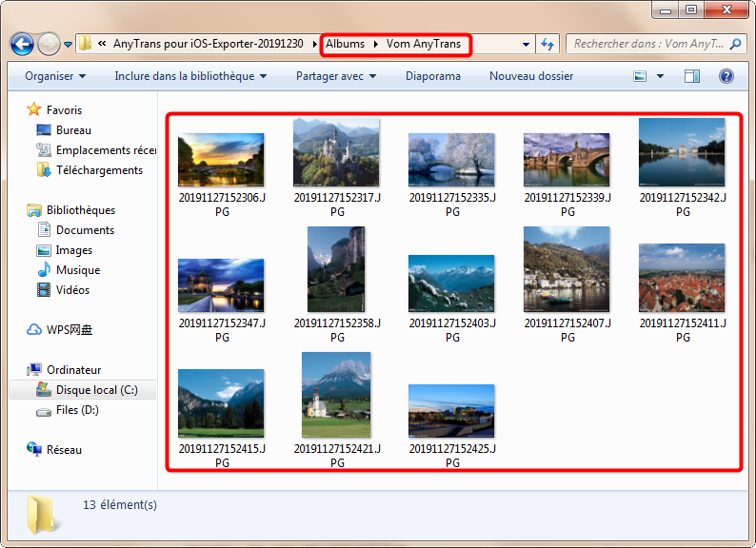Toggle the preview pane icon
Image resolution: width=756 pixels, height=548 pixels.
(692, 76)
